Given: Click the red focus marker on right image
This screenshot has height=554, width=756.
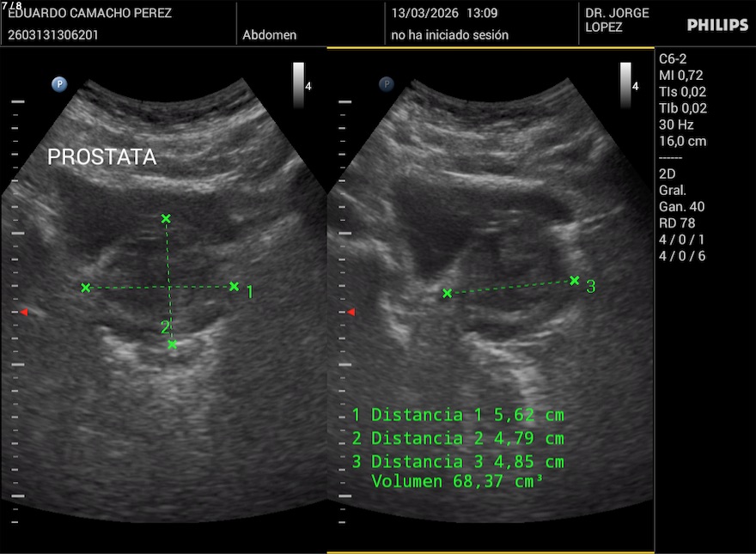Looking at the screenshot, I should [x=351, y=312].
